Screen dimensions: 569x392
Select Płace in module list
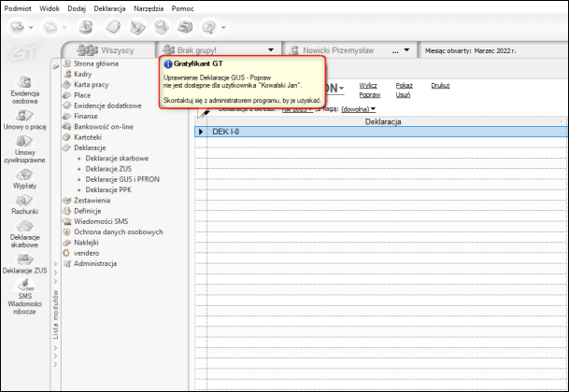point(78,95)
